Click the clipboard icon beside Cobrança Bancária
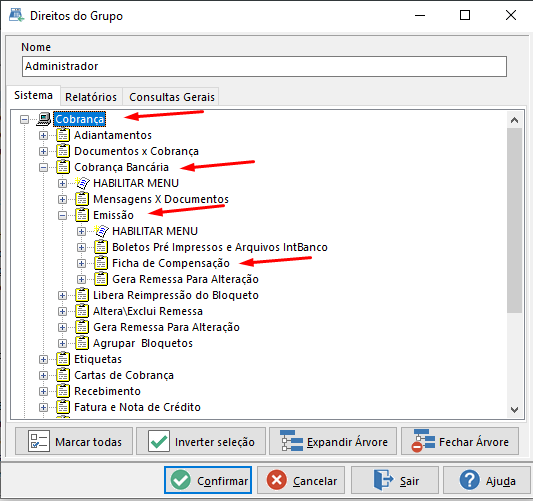 [x=63, y=167]
